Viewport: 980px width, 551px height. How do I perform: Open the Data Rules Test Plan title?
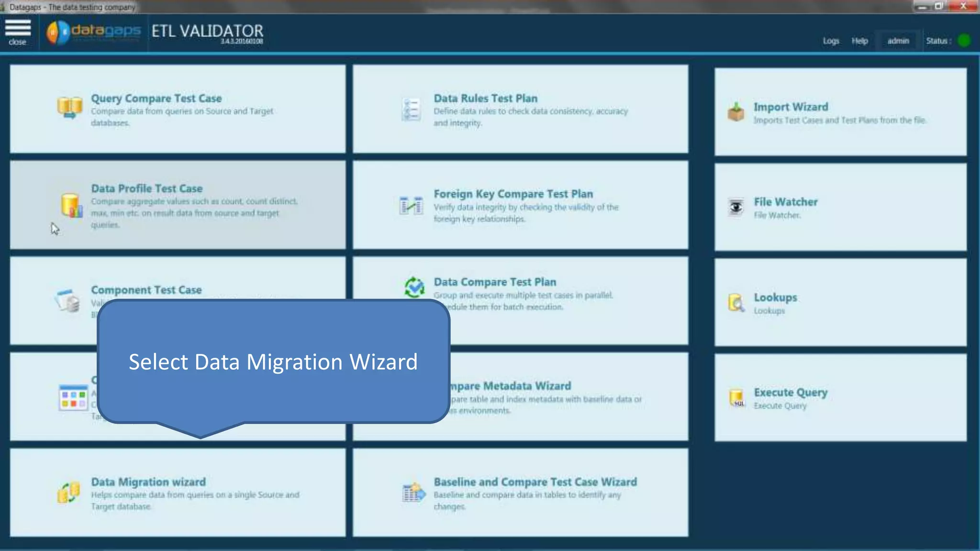pos(486,98)
